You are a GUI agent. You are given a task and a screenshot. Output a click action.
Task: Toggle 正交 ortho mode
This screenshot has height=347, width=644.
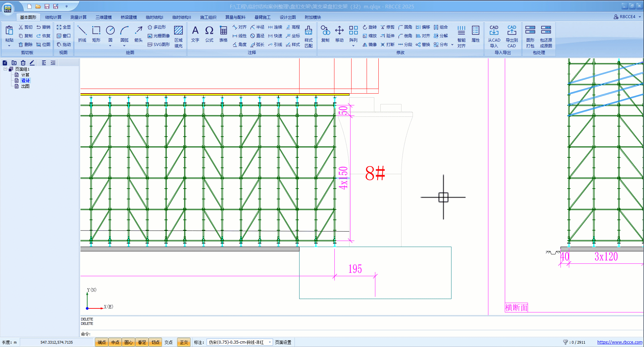(184, 342)
